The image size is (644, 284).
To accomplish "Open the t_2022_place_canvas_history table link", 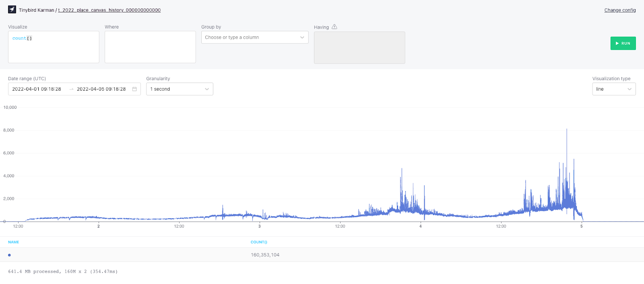I will [x=109, y=10].
